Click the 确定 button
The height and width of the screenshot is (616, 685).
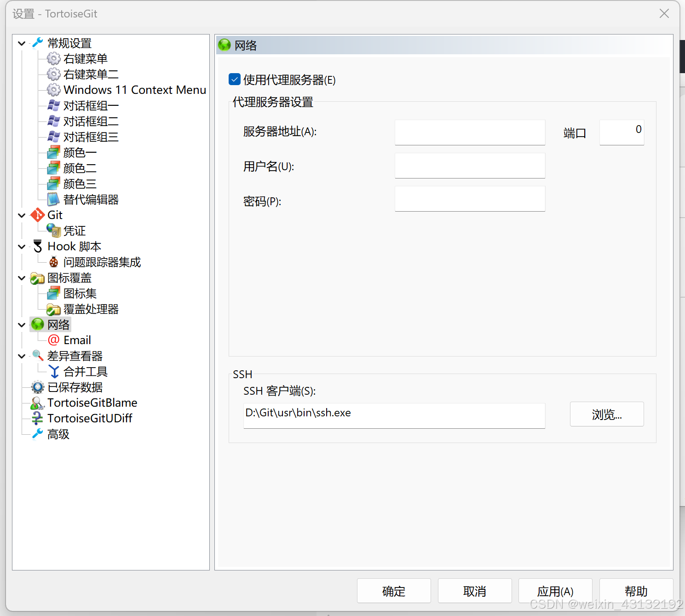point(394,591)
